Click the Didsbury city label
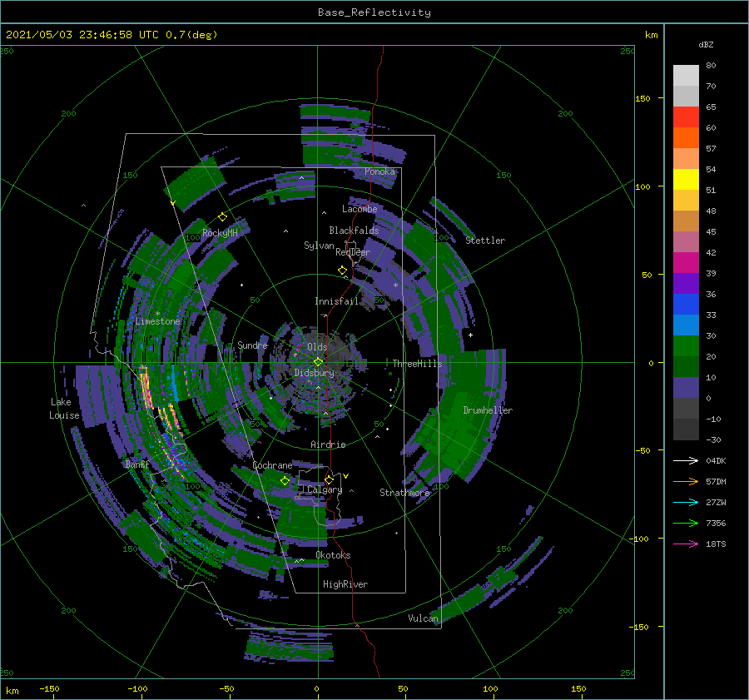The width and height of the screenshot is (749, 700). [x=315, y=373]
